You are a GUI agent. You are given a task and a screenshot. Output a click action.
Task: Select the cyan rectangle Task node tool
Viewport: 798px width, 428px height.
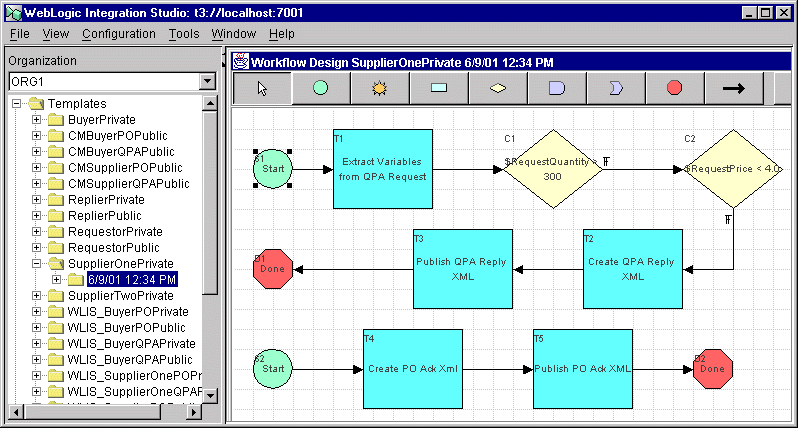point(439,89)
